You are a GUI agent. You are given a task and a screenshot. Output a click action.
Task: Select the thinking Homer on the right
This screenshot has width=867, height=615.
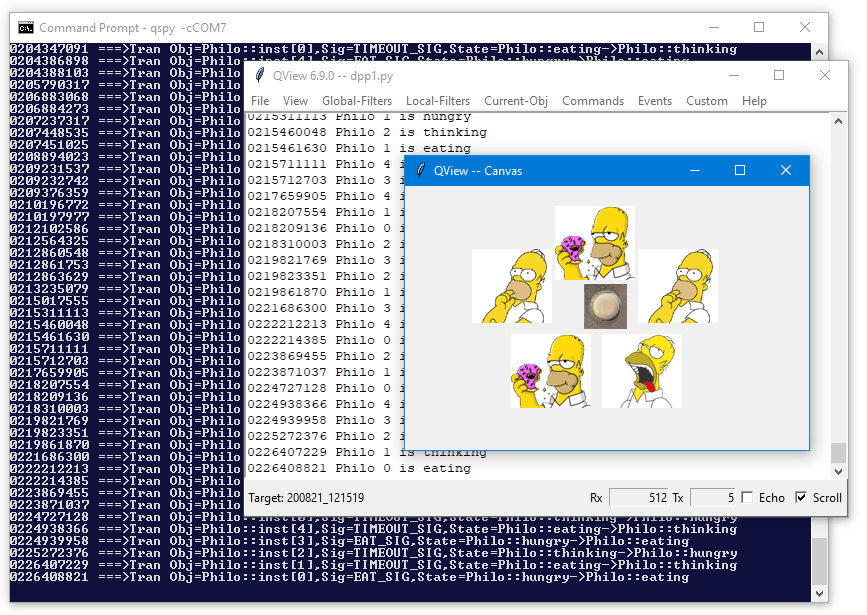[677, 286]
